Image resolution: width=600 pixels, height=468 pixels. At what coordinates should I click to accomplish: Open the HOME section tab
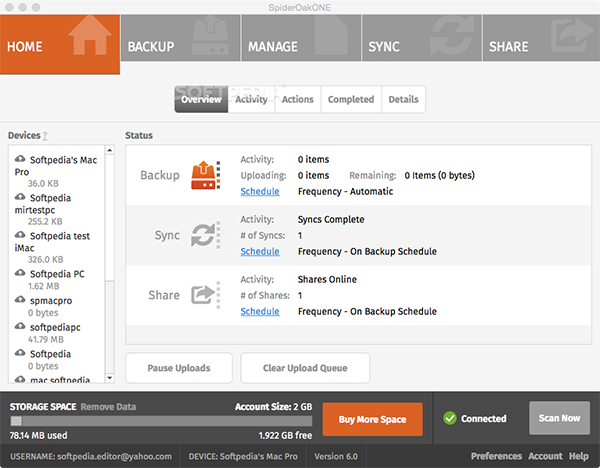coord(60,44)
